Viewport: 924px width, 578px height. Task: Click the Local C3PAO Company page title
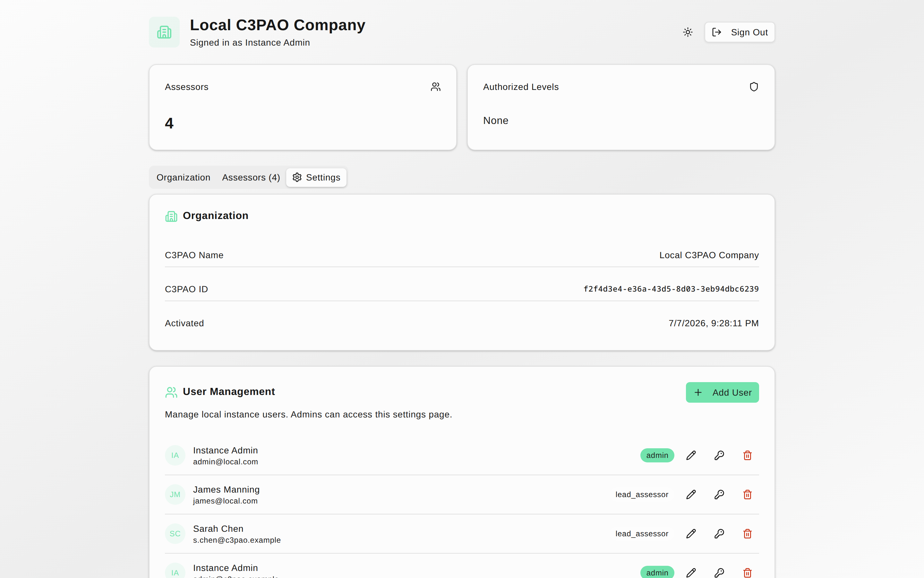278,25
